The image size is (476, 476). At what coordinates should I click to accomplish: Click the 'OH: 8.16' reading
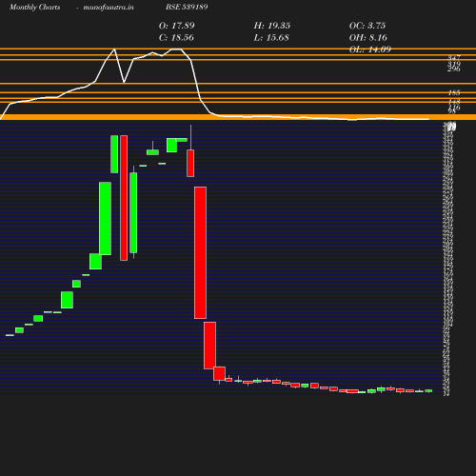pos(368,37)
